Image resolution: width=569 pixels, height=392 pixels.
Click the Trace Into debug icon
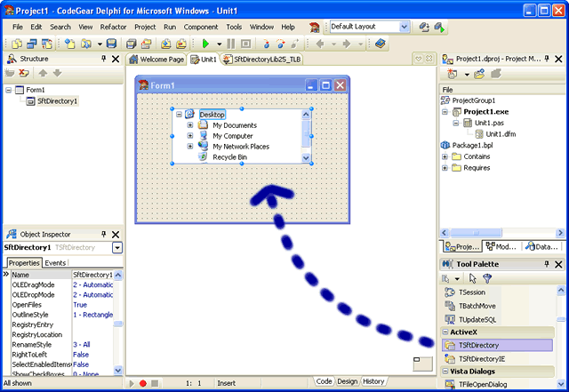tap(267, 44)
